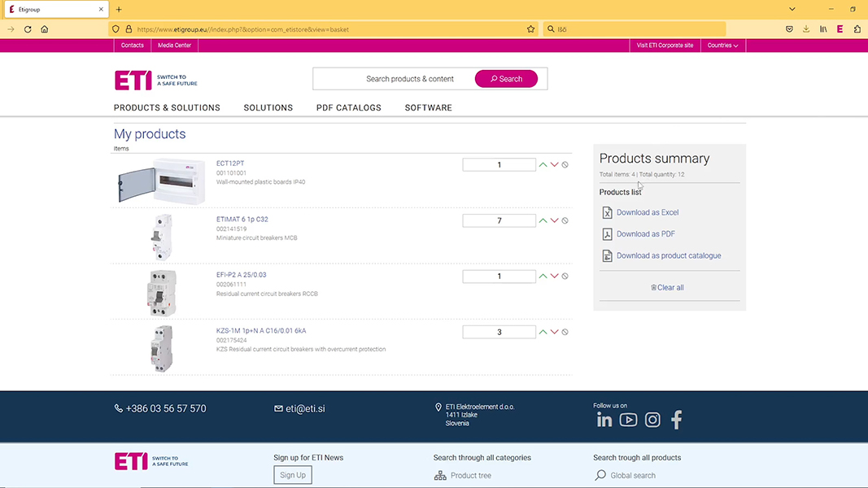Open ETI Instagram profile icon
This screenshot has height=488, width=868.
click(x=652, y=420)
